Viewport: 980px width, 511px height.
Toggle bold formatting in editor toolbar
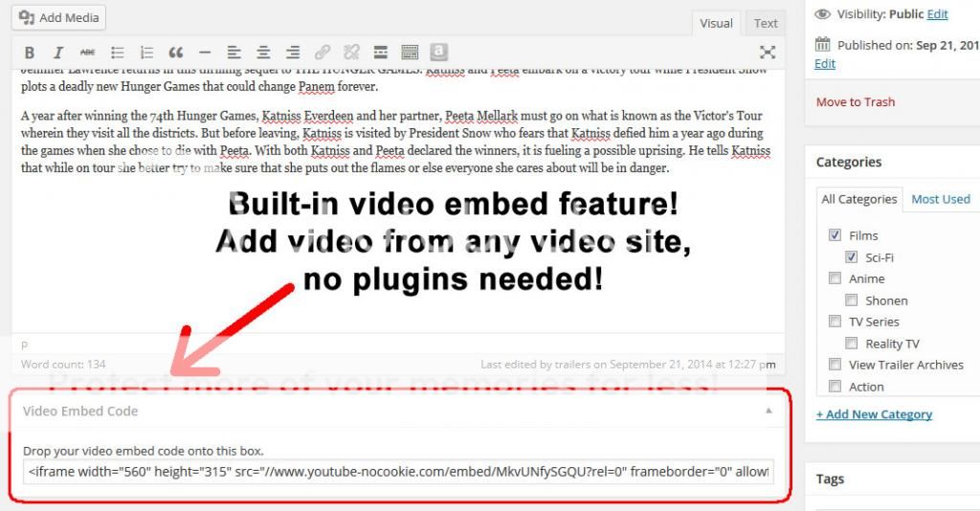click(x=30, y=53)
